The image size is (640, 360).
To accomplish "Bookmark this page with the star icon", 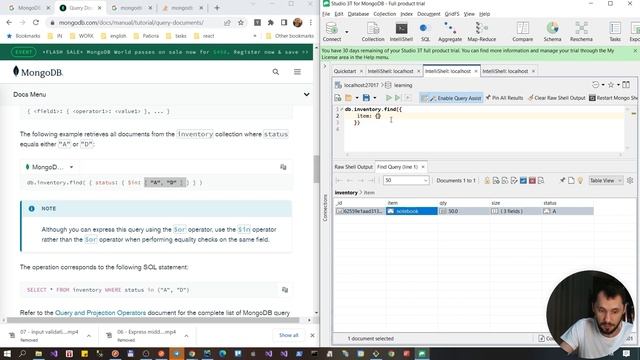I will (241, 23).
